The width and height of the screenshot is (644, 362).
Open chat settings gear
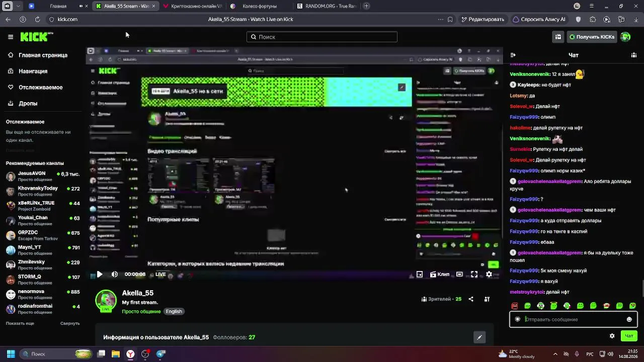pos(612,336)
